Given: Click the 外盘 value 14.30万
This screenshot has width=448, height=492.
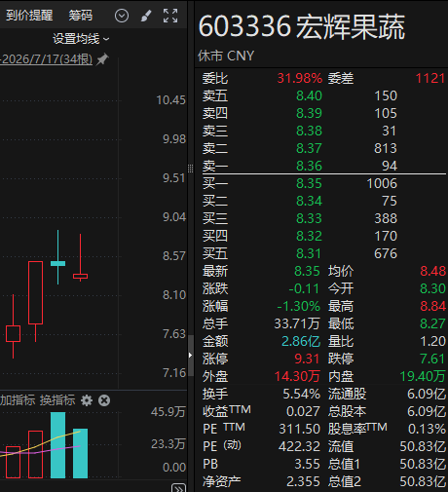Looking at the screenshot, I should pyautogui.click(x=297, y=376).
